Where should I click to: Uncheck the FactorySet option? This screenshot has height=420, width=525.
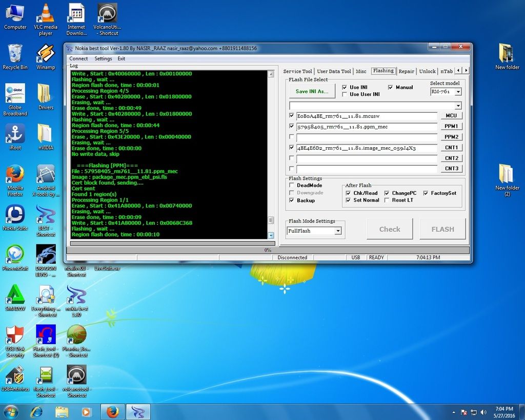click(426, 193)
